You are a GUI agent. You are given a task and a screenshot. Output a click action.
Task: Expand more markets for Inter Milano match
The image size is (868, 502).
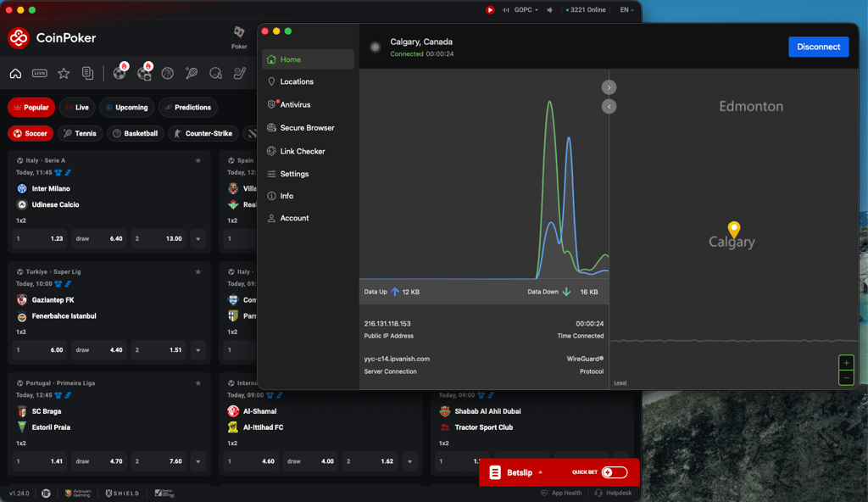198,239
